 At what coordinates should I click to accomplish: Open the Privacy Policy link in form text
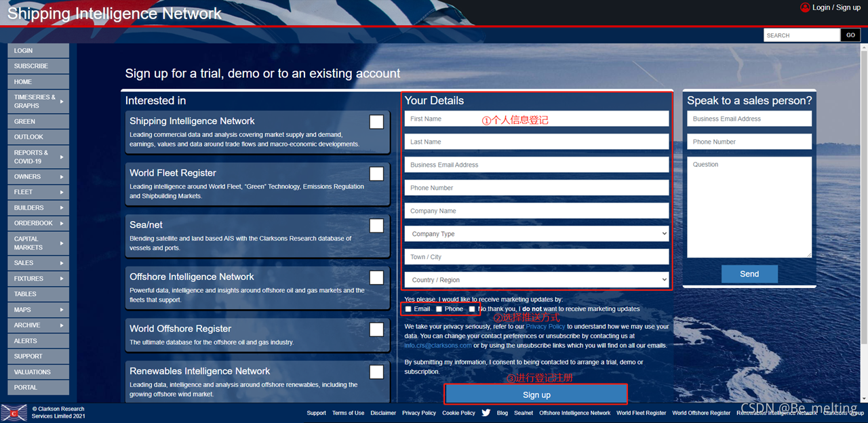click(x=545, y=327)
